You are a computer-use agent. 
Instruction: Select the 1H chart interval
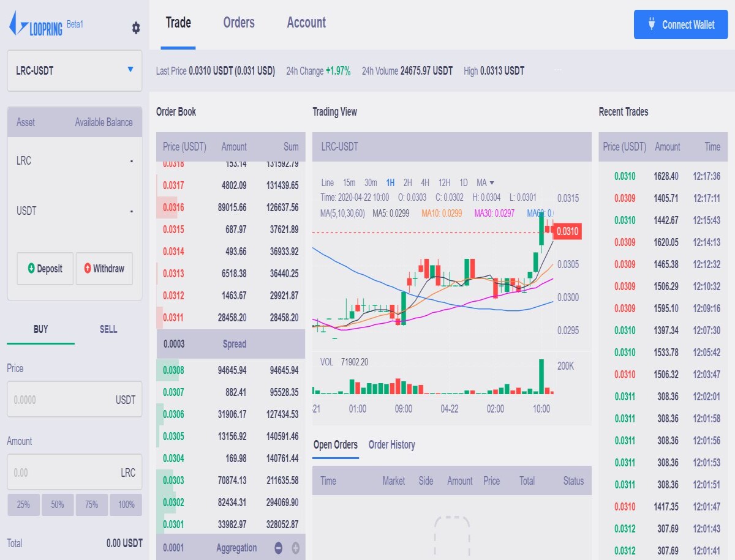pos(390,182)
